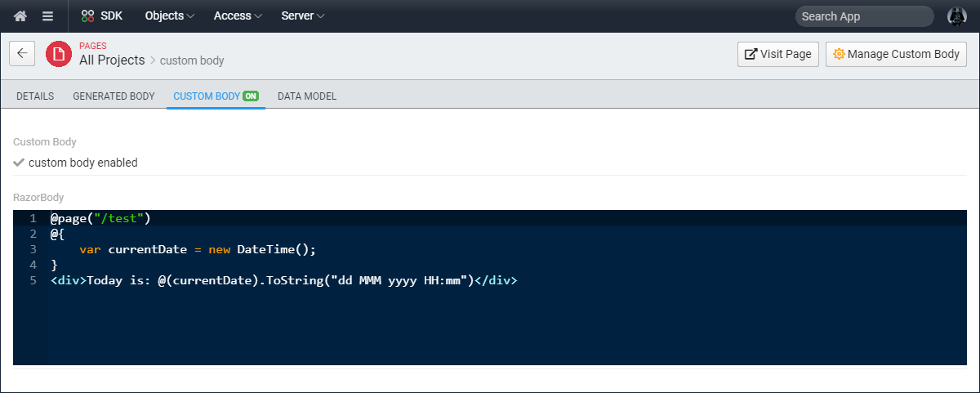This screenshot has height=393, width=980.
Task: Click the Search App input field
Action: [x=864, y=16]
